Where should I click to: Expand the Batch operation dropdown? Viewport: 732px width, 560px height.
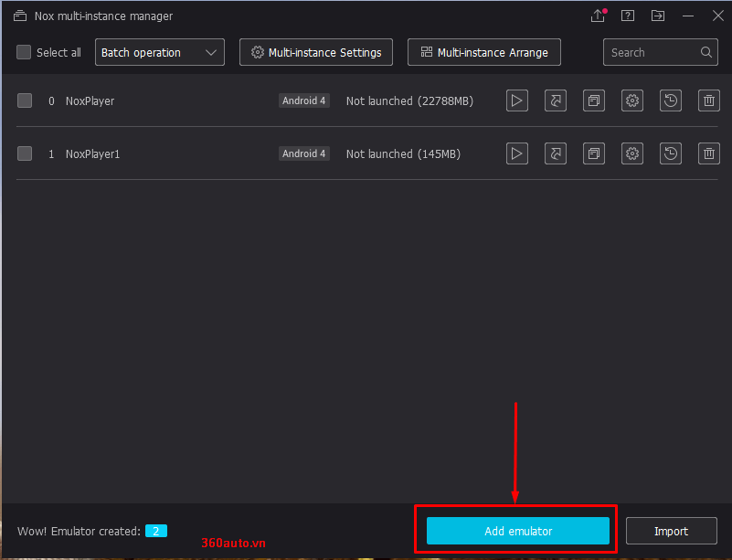click(x=160, y=52)
